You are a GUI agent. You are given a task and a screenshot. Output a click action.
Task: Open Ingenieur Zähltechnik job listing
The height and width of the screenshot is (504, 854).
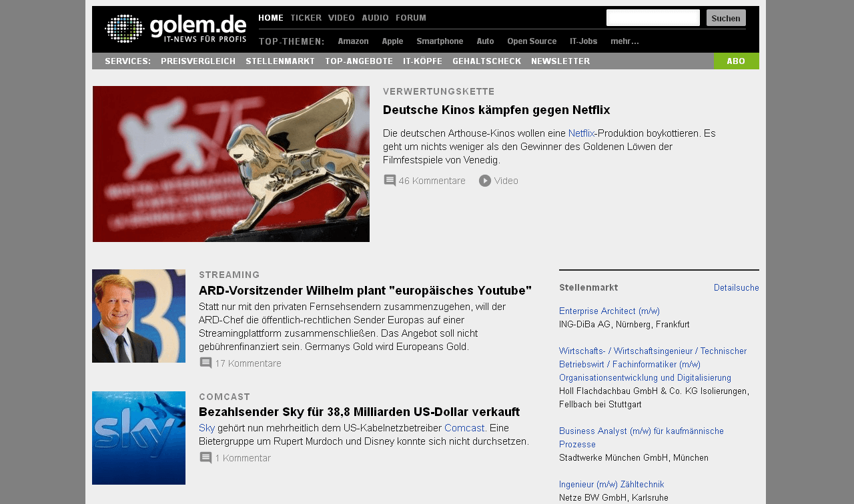pyautogui.click(x=612, y=484)
